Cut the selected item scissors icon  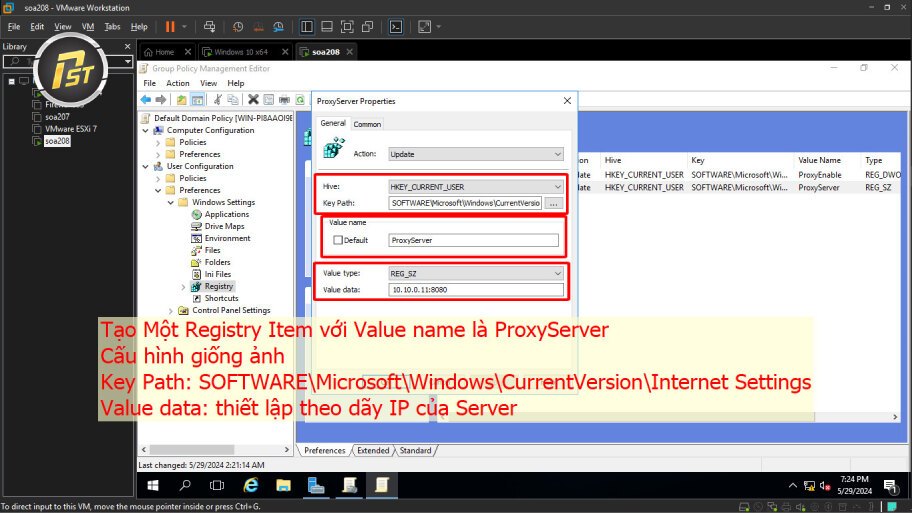point(218,100)
